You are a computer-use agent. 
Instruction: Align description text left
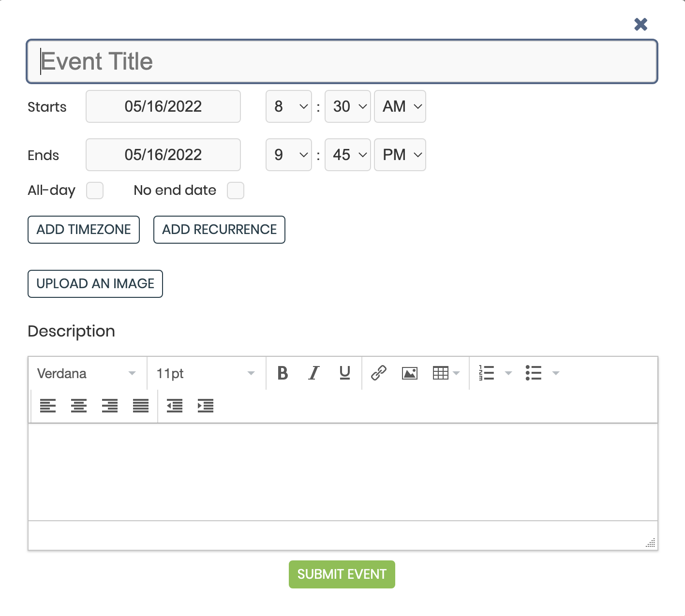click(48, 406)
